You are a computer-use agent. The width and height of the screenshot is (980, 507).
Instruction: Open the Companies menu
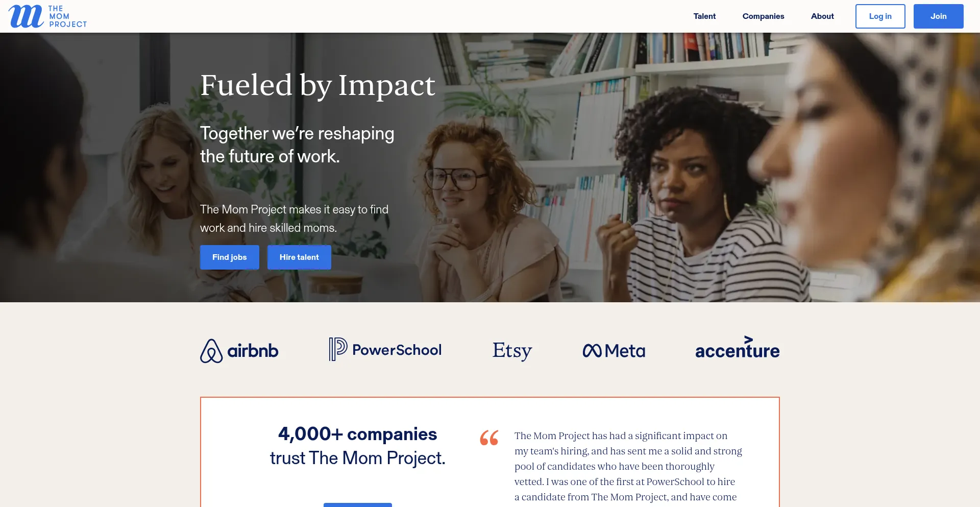tap(763, 16)
